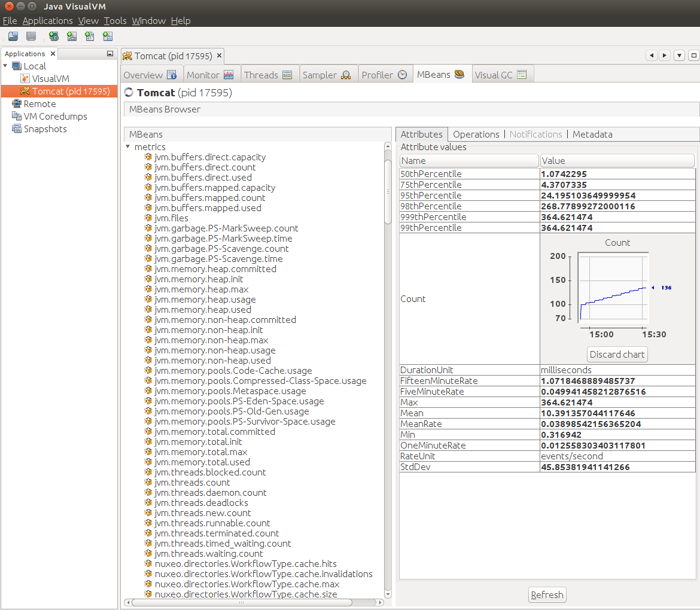Click the MBeans tree horizontal scrollbar
The width and height of the screenshot is (700, 610).
click(242, 602)
